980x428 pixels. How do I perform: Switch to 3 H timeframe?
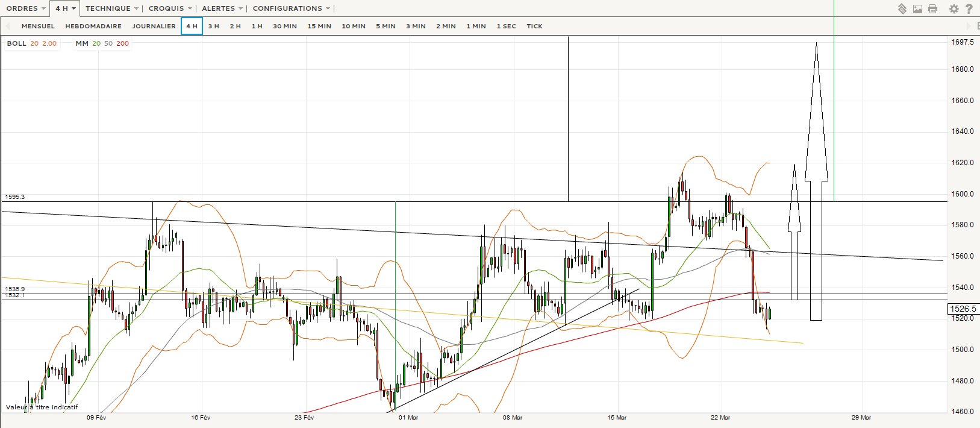(213, 26)
